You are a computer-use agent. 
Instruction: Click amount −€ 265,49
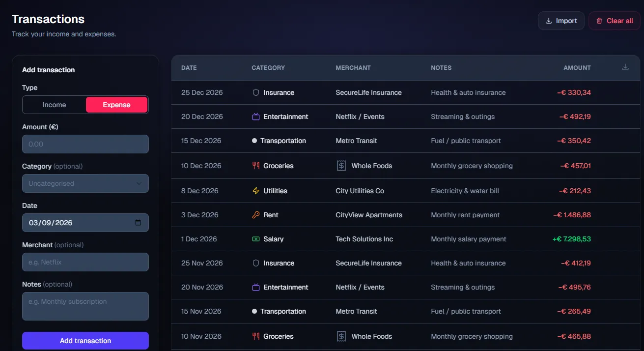(x=574, y=311)
